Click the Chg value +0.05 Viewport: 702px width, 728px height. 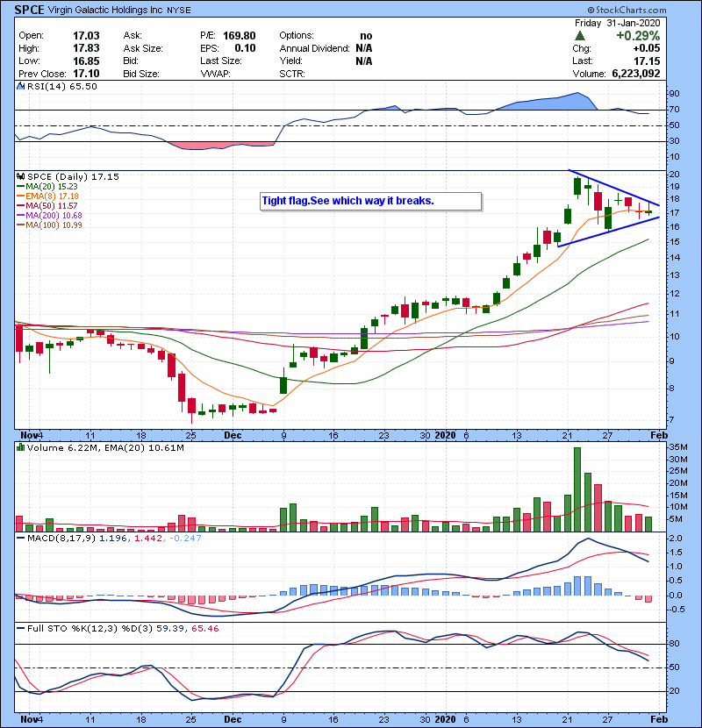coord(646,48)
